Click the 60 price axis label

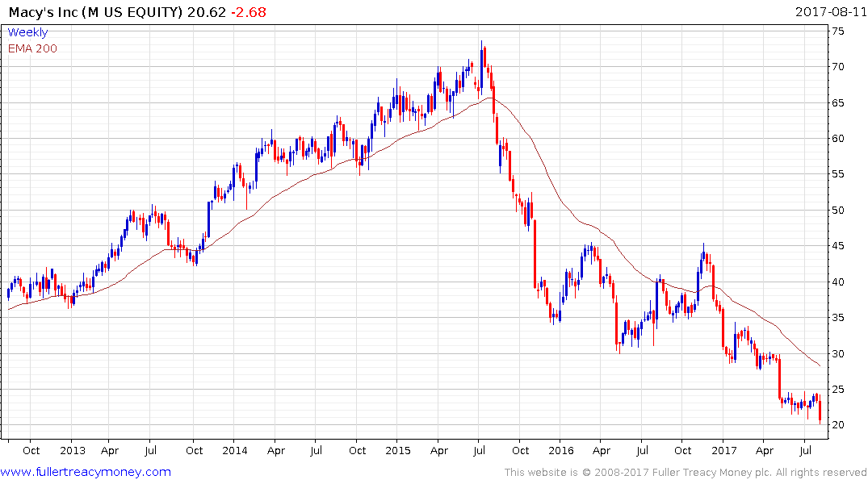[x=838, y=138]
